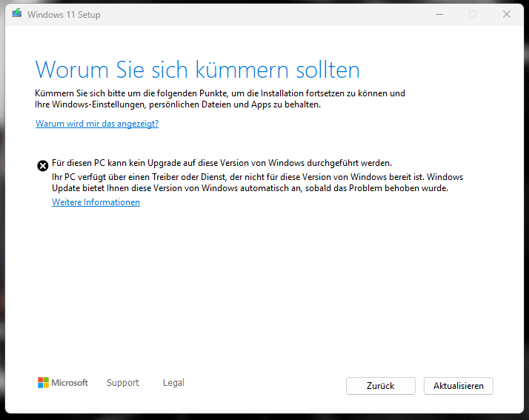529x420 pixels.
Task: Minimize the Windows 11 Setup window
Action: tap(439, 14)
